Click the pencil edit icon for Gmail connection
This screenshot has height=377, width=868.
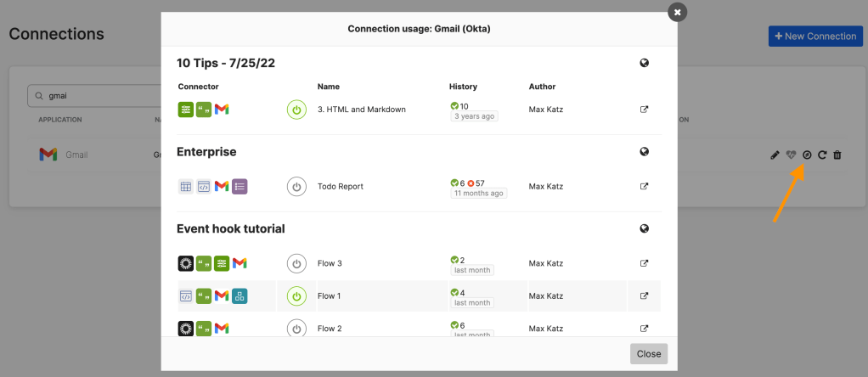(775, 155)
